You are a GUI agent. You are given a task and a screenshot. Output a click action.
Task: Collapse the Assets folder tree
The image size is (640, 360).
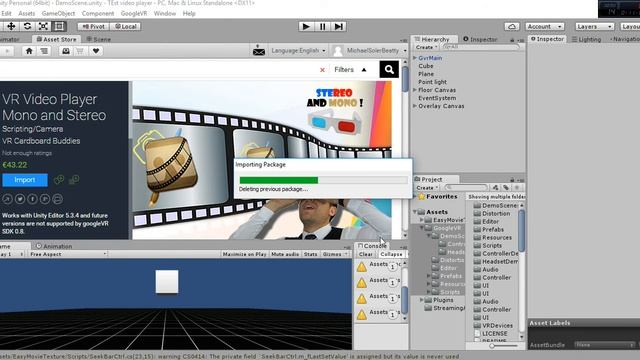coord(415,212)
